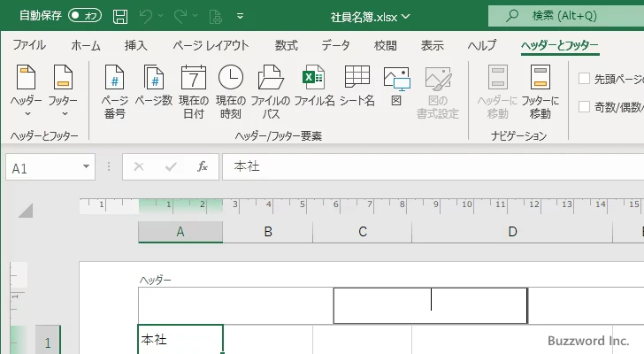Open the Header dropdown button
This screenshot has height=354, width=644.
27,91
